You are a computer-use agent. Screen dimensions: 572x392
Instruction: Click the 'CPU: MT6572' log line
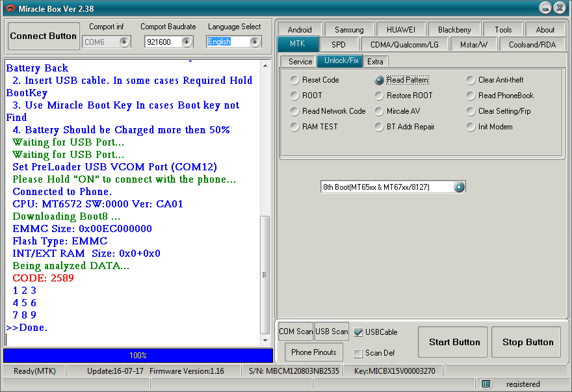pos(97,204)
